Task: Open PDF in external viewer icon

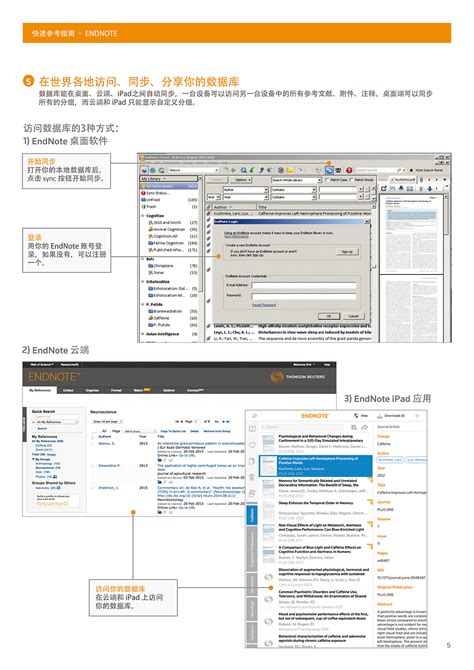Action: pyautogui.click(x=383, y=188)
